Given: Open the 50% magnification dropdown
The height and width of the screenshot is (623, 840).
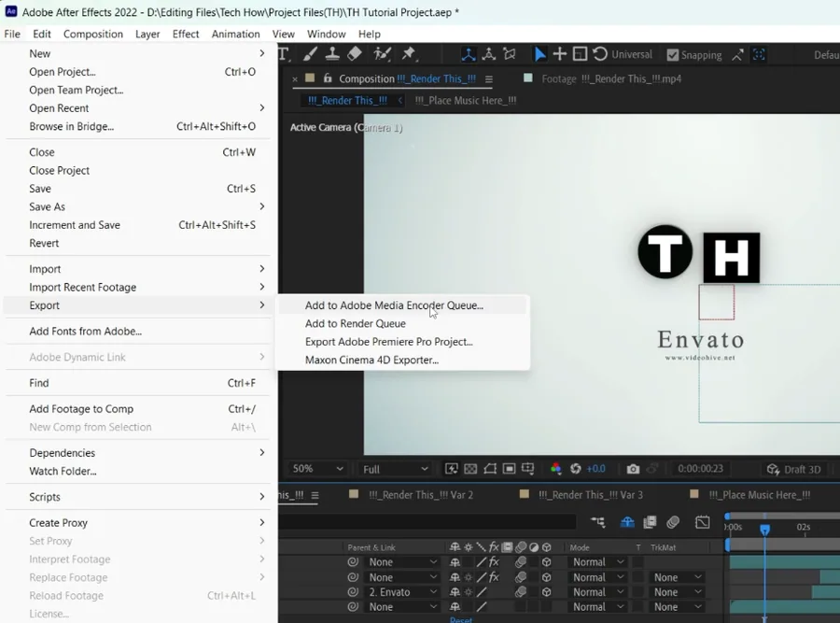Looking at the screenshot, I should (x=317, y=469).
